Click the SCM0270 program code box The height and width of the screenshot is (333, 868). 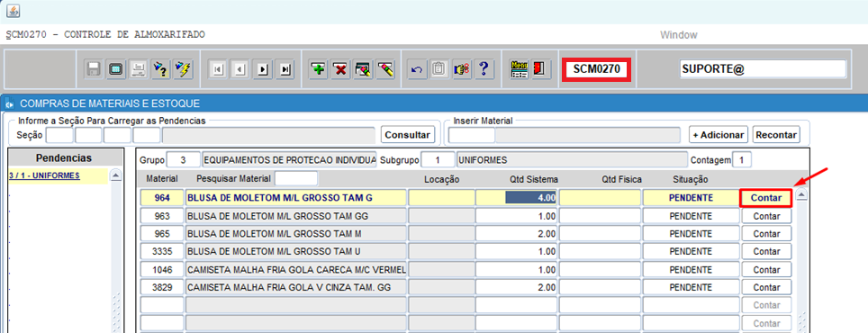(x=596, y=69)
